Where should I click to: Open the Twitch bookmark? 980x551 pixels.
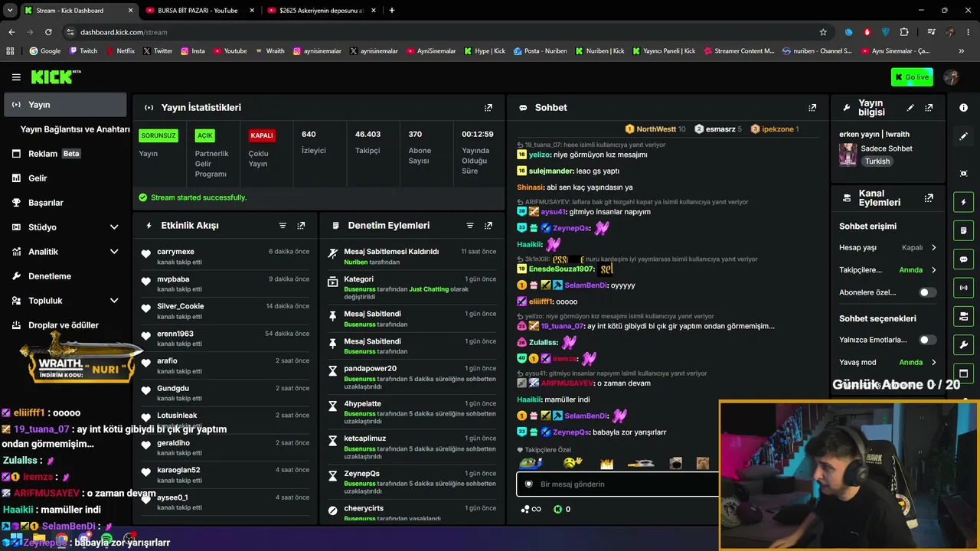tap(83, 51)
